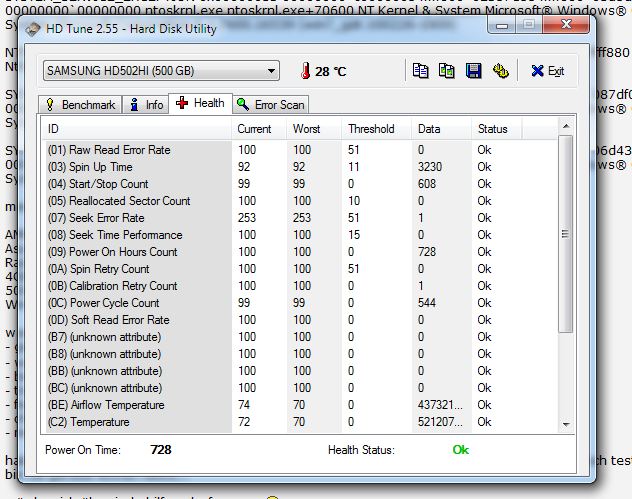
Task: Select the (BC) unknown attribute row
Action: (x=300, y=388)
